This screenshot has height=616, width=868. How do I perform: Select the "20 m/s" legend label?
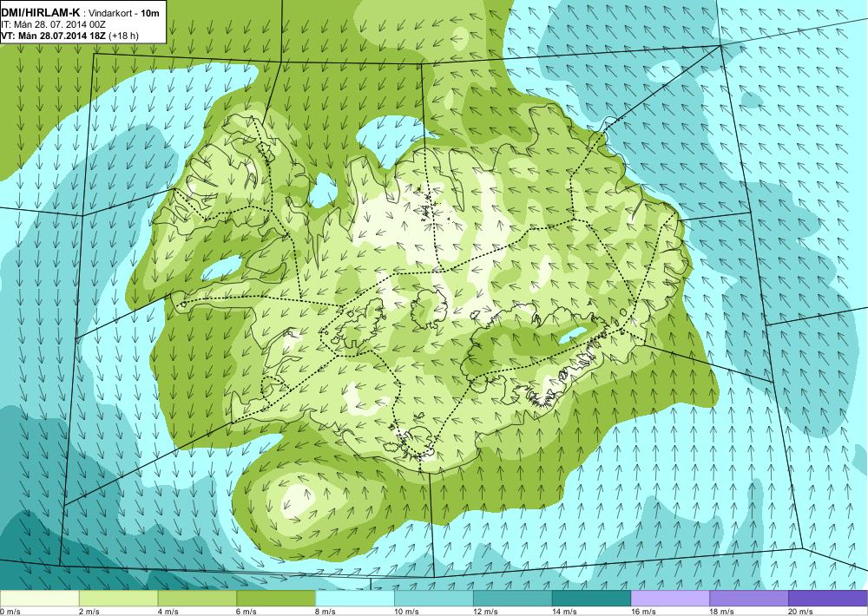(800, 612)
